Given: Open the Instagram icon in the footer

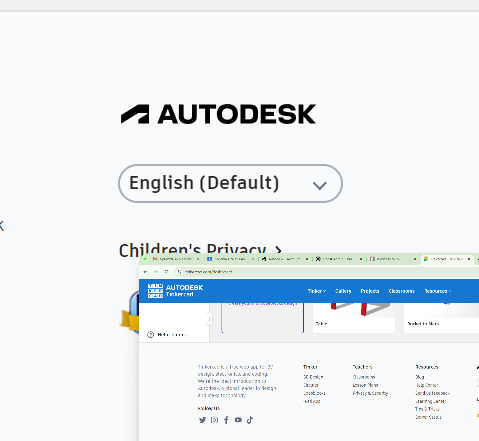Looking at the screenshot, I should coord(214,420).
